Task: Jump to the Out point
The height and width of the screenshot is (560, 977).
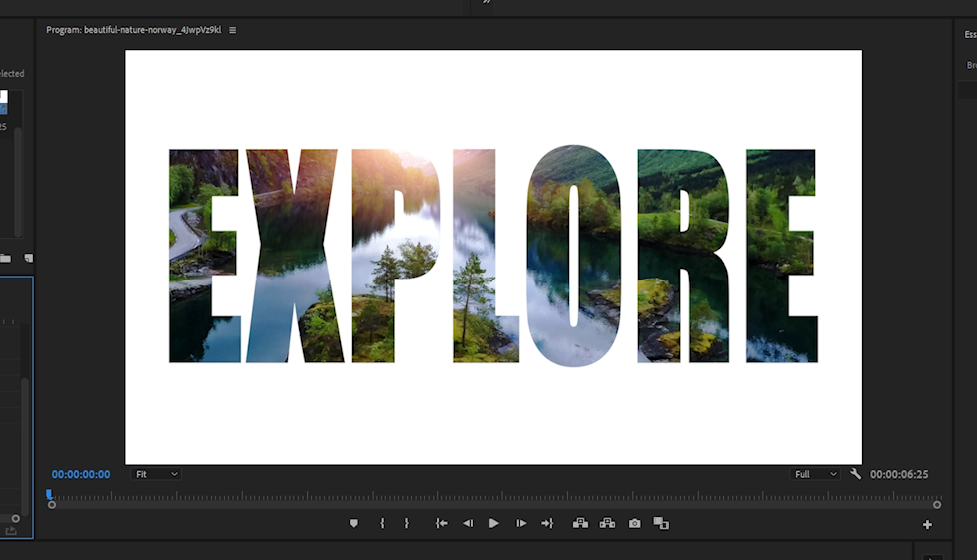Action: point(547,524)
